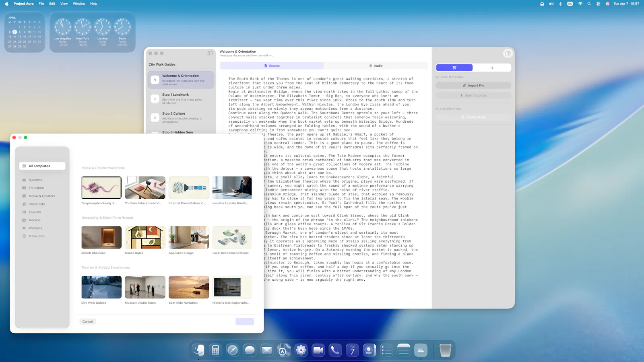Select the tools segment in inspector

[454, 68]
